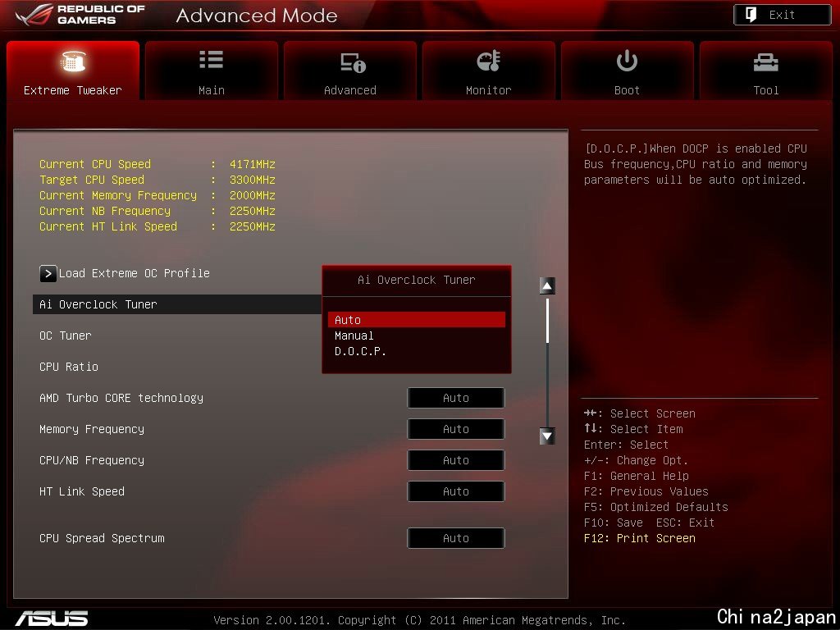The height and width of the screenshot is (630, 840).
Task: Open AMD Turbo CORE technology dropdown
Action: pos(456,398)
